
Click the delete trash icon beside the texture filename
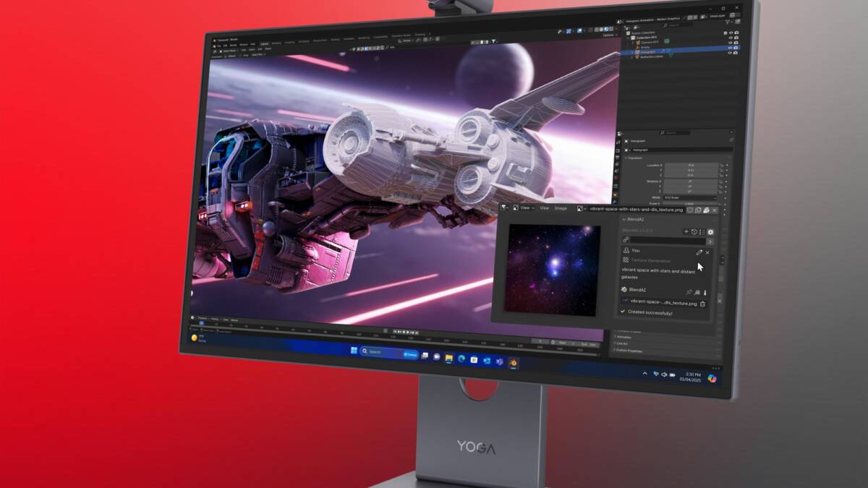coord(702,304)
